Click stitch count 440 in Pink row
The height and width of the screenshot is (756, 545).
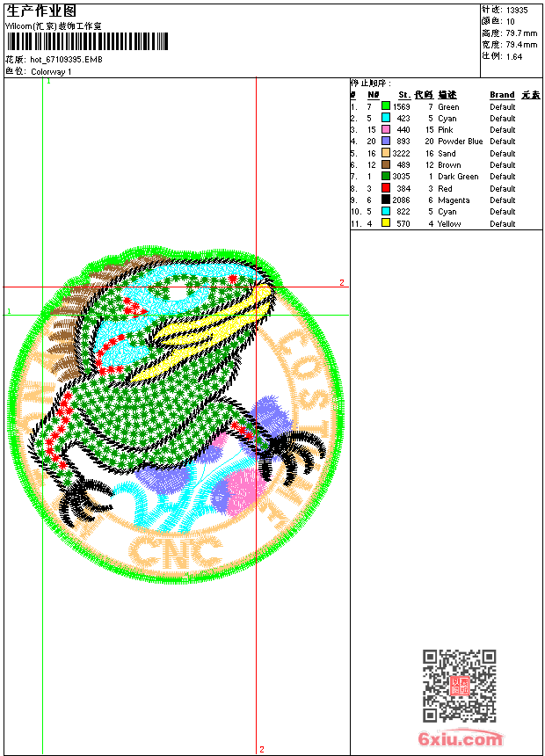point(403,130)
